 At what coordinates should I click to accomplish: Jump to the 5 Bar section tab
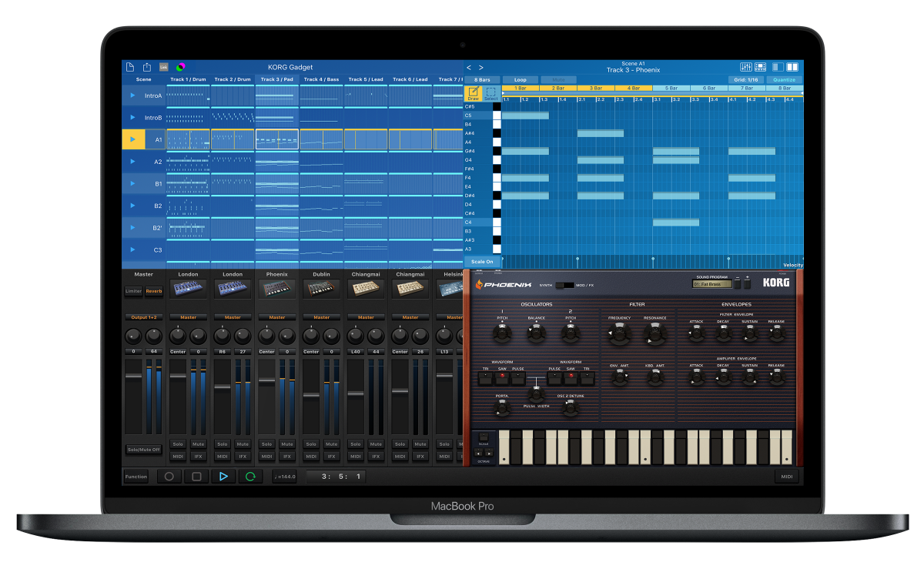tap(671, 88)
